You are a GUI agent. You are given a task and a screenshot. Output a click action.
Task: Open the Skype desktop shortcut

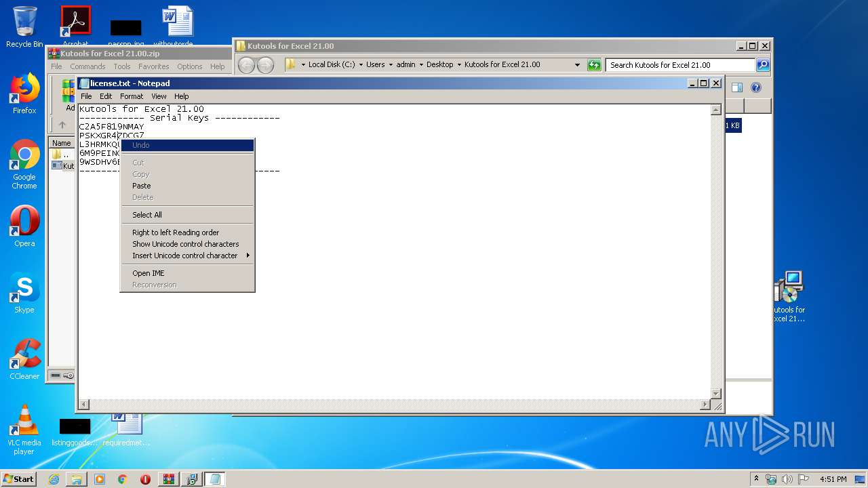[x=24, y=293]
